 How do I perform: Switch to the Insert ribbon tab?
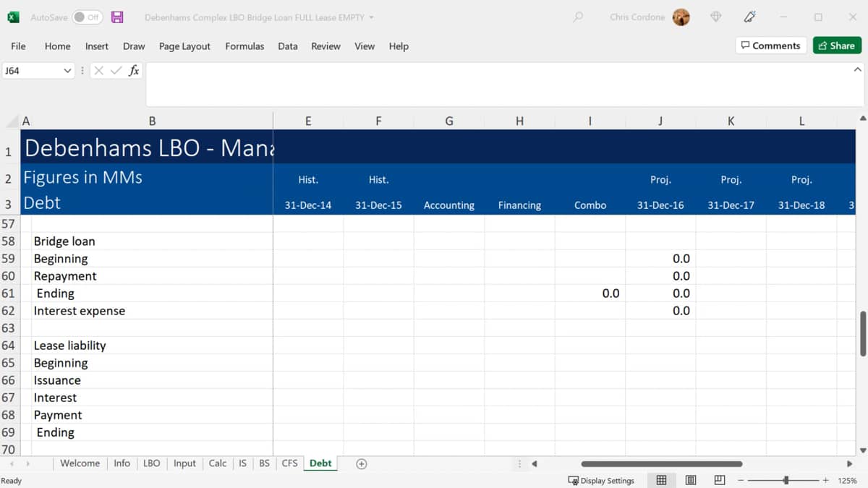(97, 46)
